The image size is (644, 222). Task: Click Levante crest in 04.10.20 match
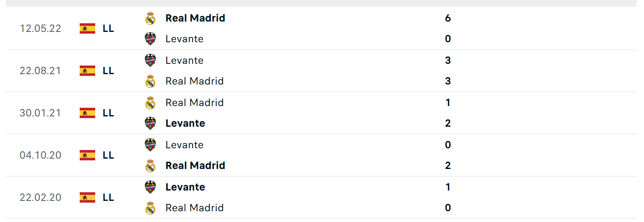pos(150,145)
